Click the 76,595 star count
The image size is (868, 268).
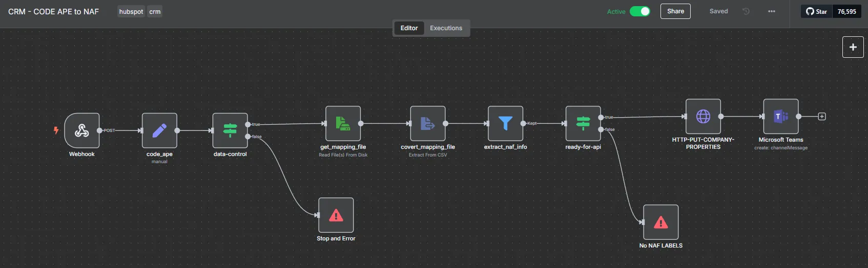pos(847,11)
